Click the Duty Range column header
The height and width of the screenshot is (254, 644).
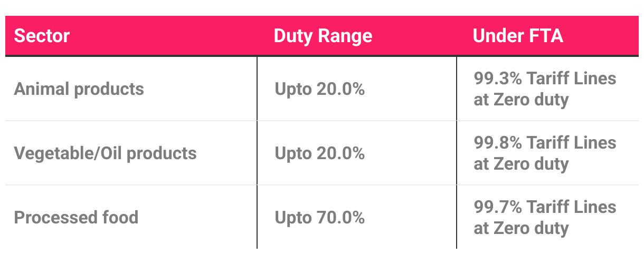coord(323,36)
